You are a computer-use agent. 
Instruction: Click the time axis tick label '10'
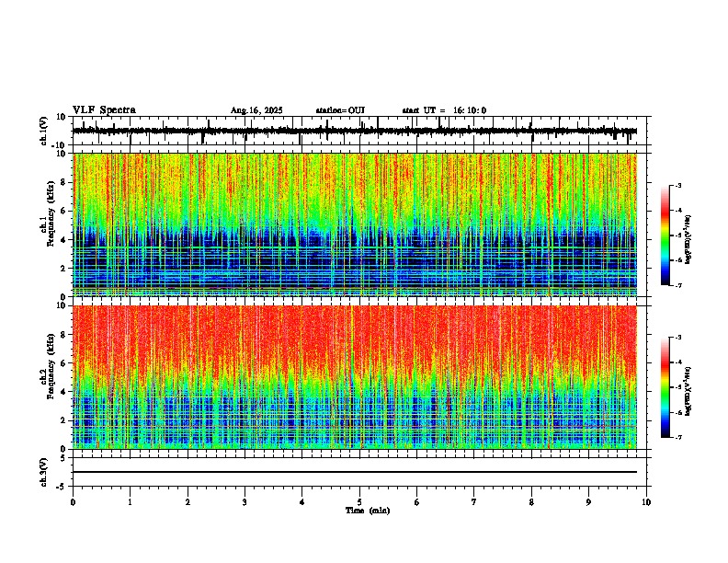(x=646, y=502)
